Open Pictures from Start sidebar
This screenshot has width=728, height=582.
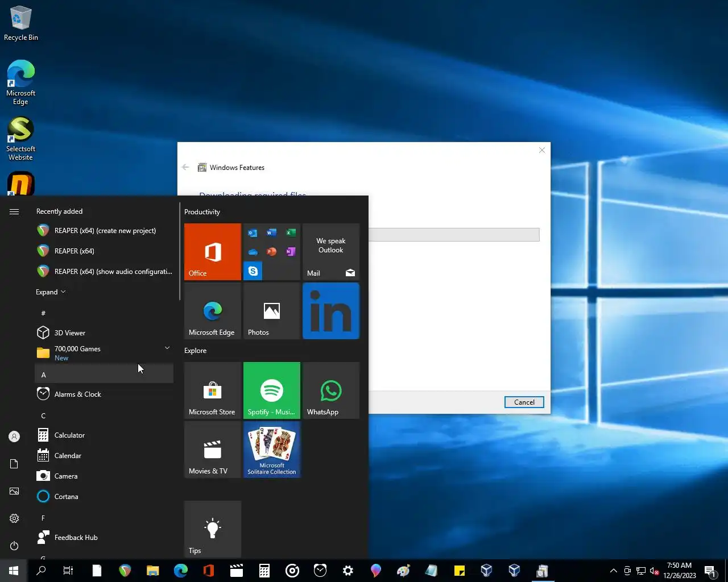point(14,491)
